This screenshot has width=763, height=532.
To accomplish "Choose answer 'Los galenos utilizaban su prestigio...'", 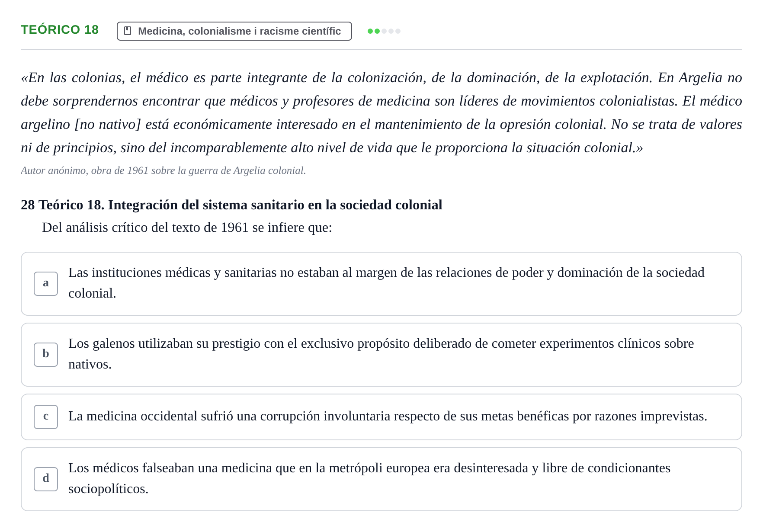I will (381, 355).
